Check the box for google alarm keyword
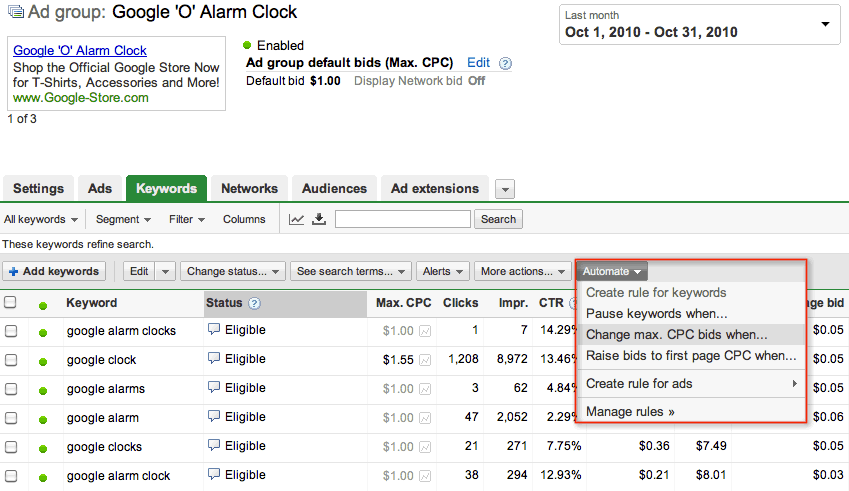The image size is (849, 491). point(11,418)
